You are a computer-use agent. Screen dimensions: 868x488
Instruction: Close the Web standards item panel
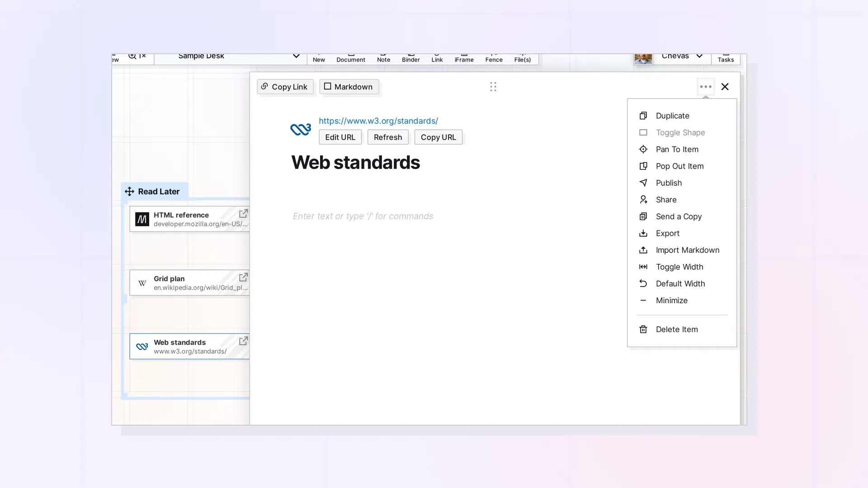pos(725,86)
